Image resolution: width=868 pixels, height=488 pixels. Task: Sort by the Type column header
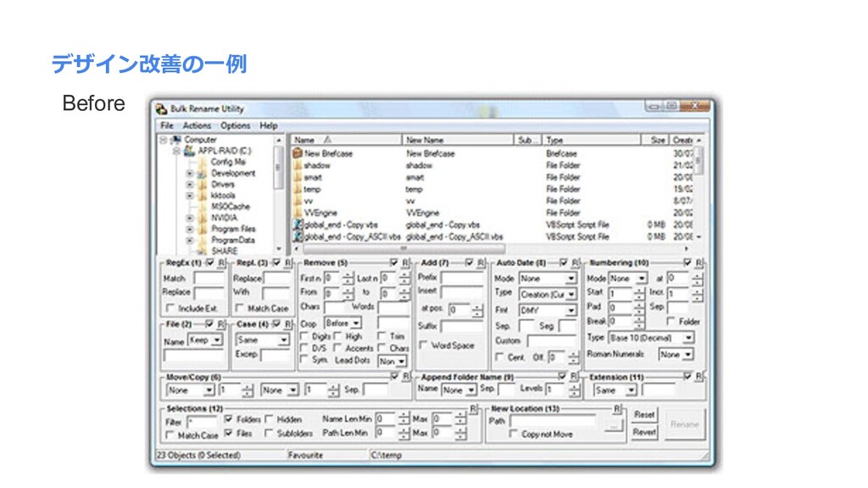point(591,140)
